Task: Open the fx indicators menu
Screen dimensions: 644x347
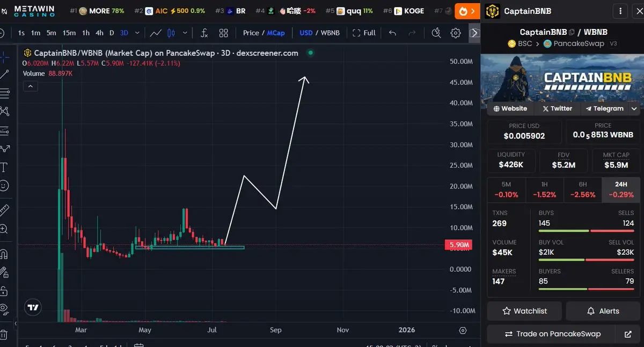Action: [204, 33]
